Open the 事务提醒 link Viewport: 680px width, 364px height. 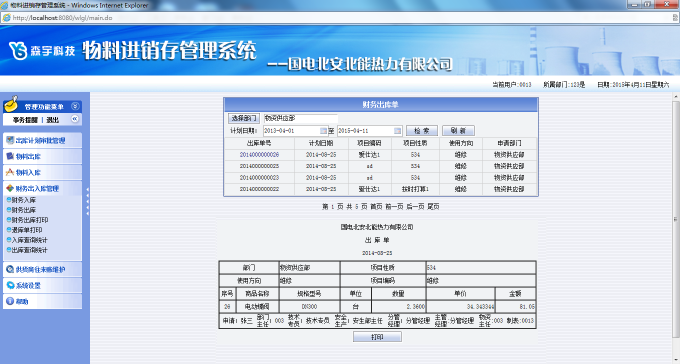click(x=25, y=120)
